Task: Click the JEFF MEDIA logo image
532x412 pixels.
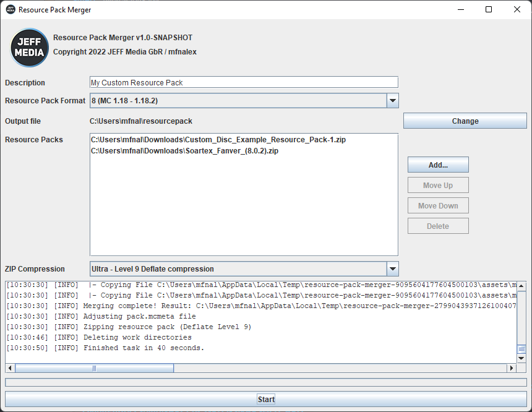Action: [29, 48]
